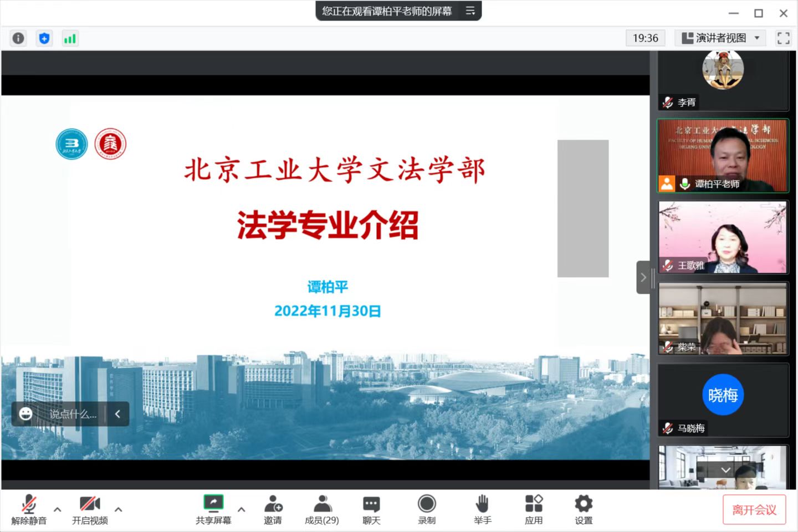Viewport: 798px width, 532px height.
Task: Open the screen share banner options menu
Action: (x=470, y=11)
